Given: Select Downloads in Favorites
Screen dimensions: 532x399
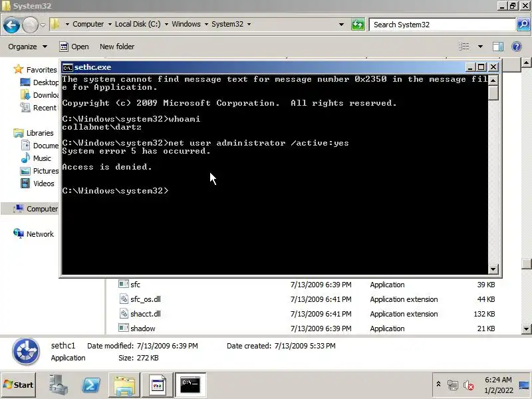Looking at the screenshot, I should 39,95.
